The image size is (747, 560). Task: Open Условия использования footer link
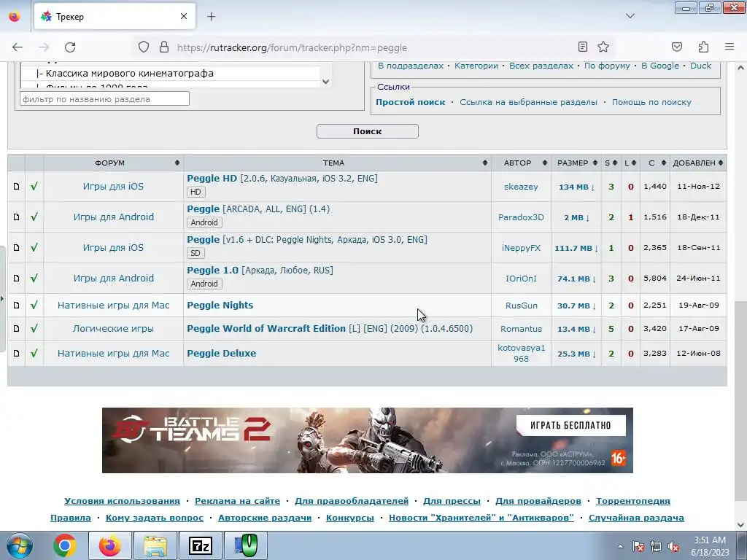pyautogui.click(x=122, y=501)
